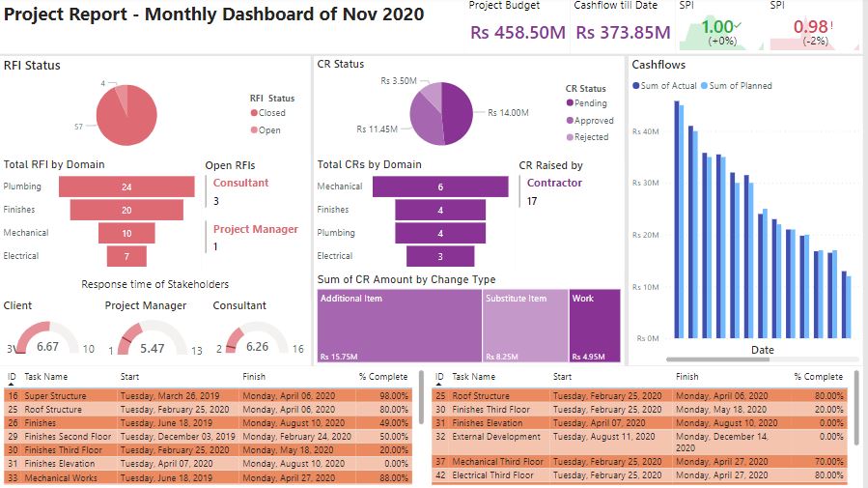Click the Sum of Planned legend marker
The image size is (868, 488).
(x=704, y=86)
